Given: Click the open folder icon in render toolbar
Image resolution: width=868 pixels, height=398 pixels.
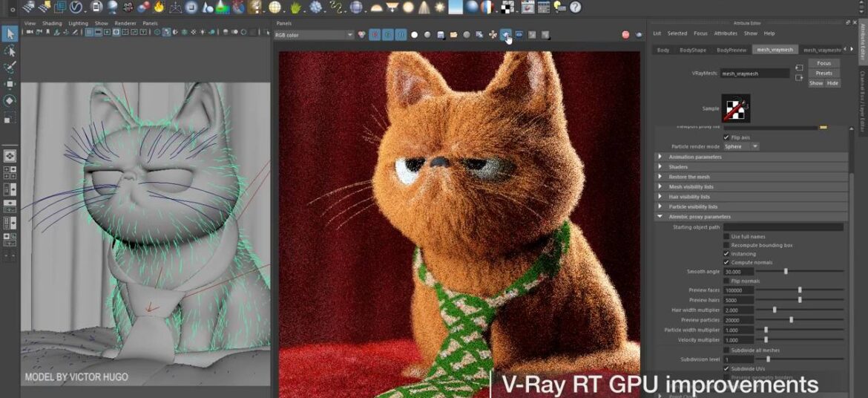Looking at the screenshot, I should pos(454,35).
